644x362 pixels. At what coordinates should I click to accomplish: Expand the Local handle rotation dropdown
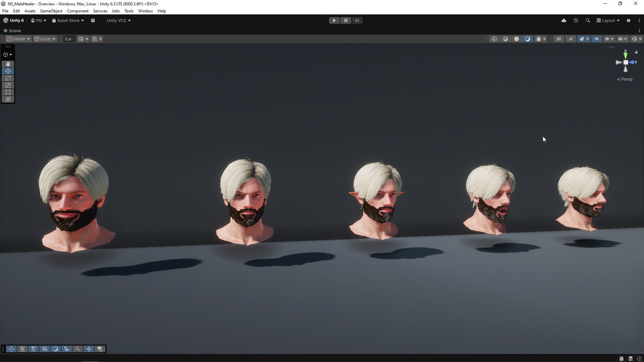click(45, 39)
